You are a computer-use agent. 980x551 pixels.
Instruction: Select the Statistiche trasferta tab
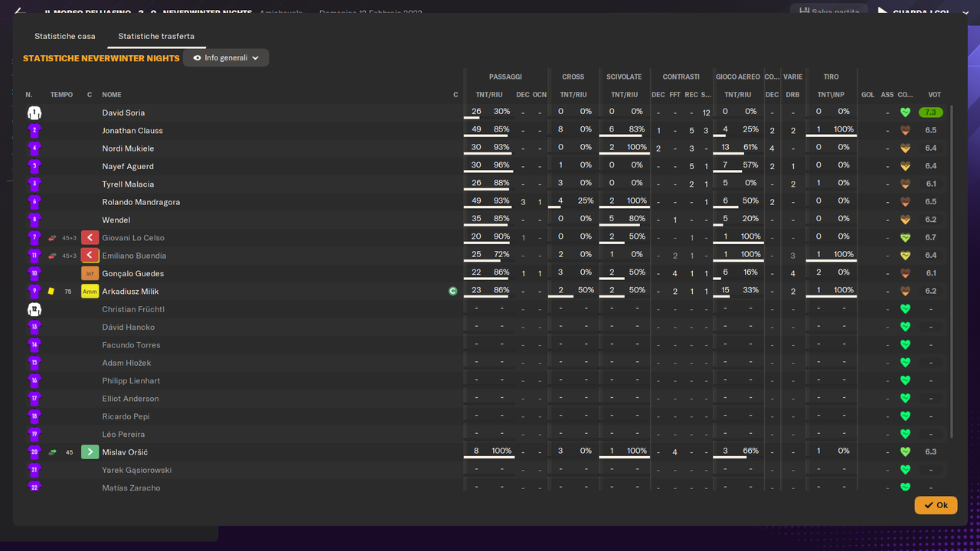[x=156, y=36]
